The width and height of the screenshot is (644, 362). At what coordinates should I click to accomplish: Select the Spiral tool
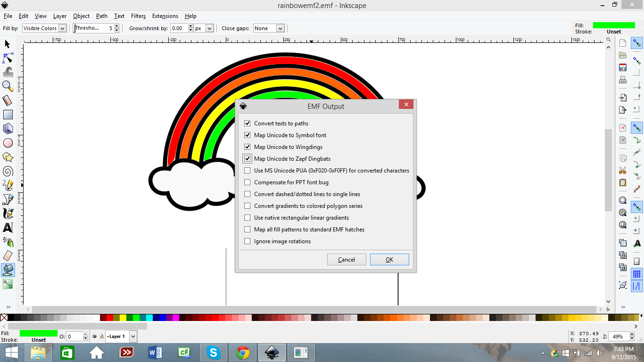(x=8, y=171)
